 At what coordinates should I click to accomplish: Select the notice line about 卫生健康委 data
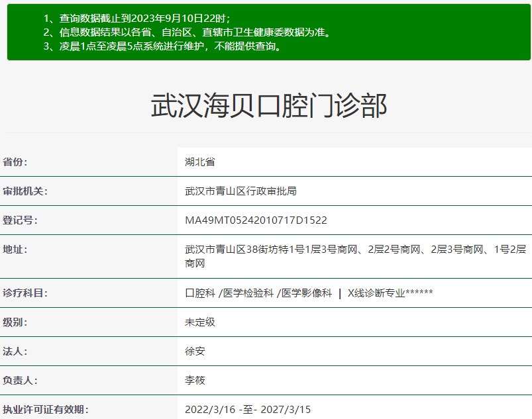(187, 32)
